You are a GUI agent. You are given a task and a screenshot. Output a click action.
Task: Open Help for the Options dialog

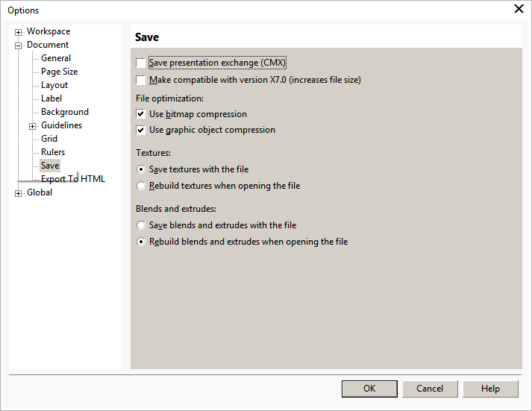point(490,389)
